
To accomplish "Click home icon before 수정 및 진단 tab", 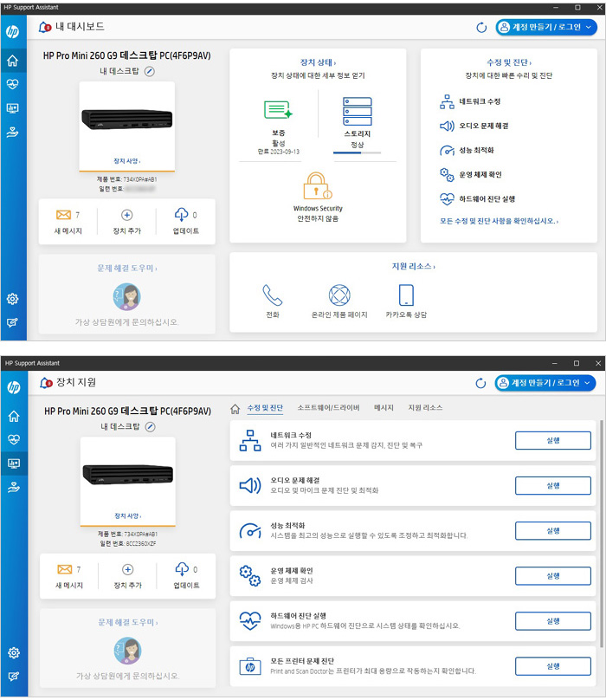I will (x=235, y=409).
